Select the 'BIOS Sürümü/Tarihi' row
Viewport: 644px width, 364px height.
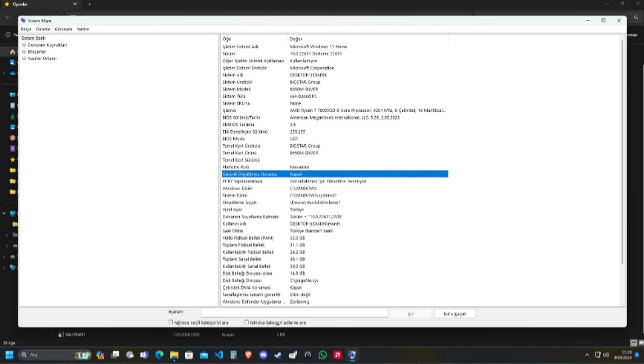[334, 117]
